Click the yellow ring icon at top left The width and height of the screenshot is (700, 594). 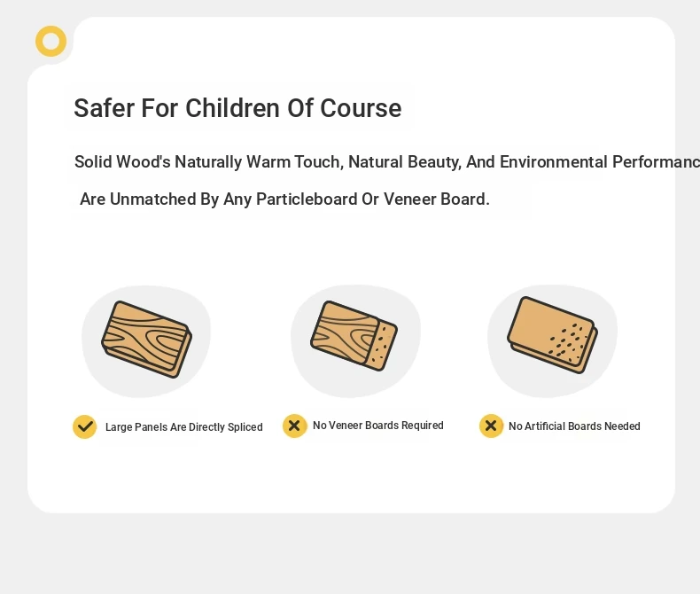[51, 41]
